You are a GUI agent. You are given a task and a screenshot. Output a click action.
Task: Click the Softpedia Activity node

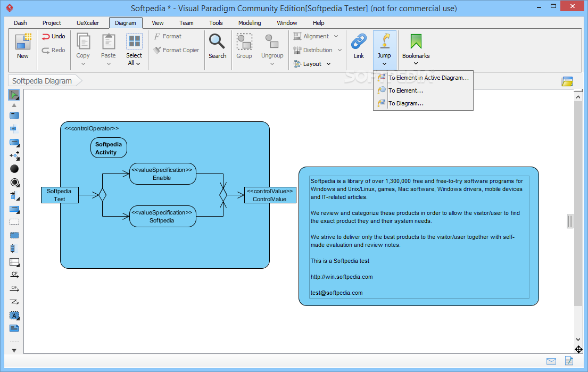click(109, 148)
